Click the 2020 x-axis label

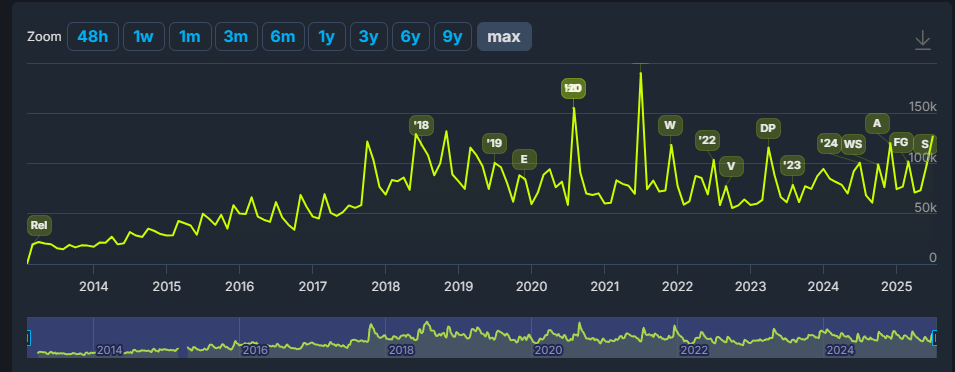click(531, 286)
